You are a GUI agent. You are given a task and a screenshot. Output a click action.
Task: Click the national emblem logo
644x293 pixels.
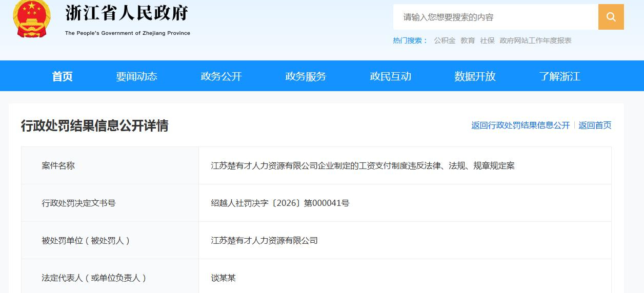pos(32,18)
